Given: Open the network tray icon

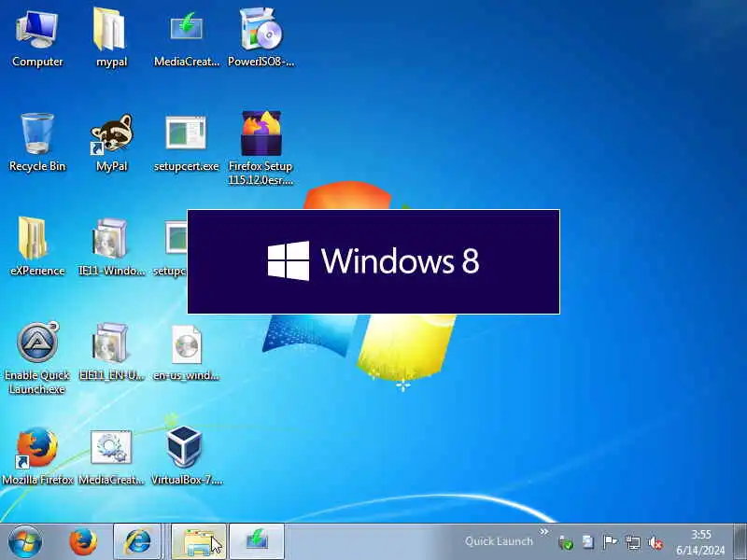Looking at the screenshot, I should [x=633, y=542].
